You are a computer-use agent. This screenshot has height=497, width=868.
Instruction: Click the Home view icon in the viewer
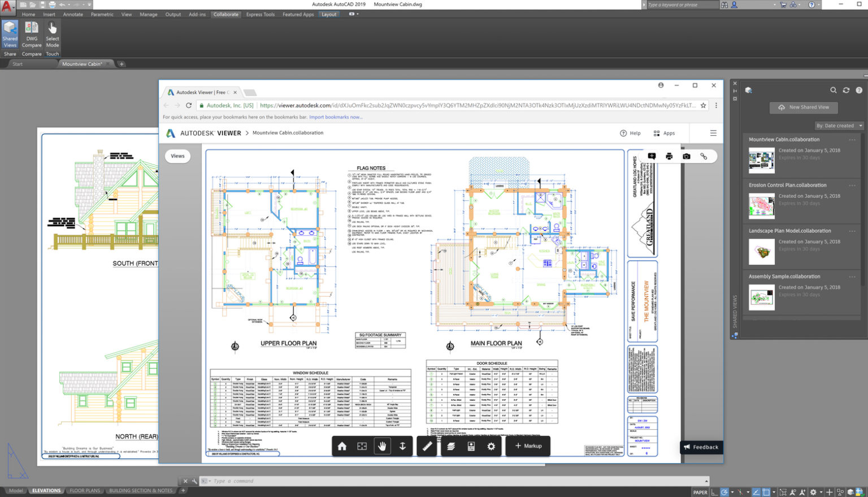click(342, 446)
